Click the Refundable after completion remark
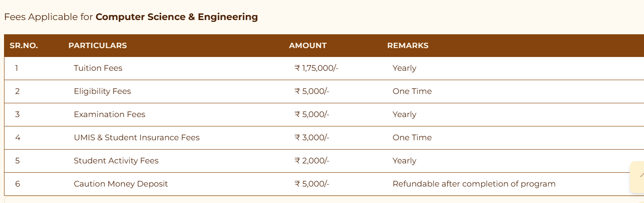The width and height of the screenshot is (644, 203). [474, 184]
